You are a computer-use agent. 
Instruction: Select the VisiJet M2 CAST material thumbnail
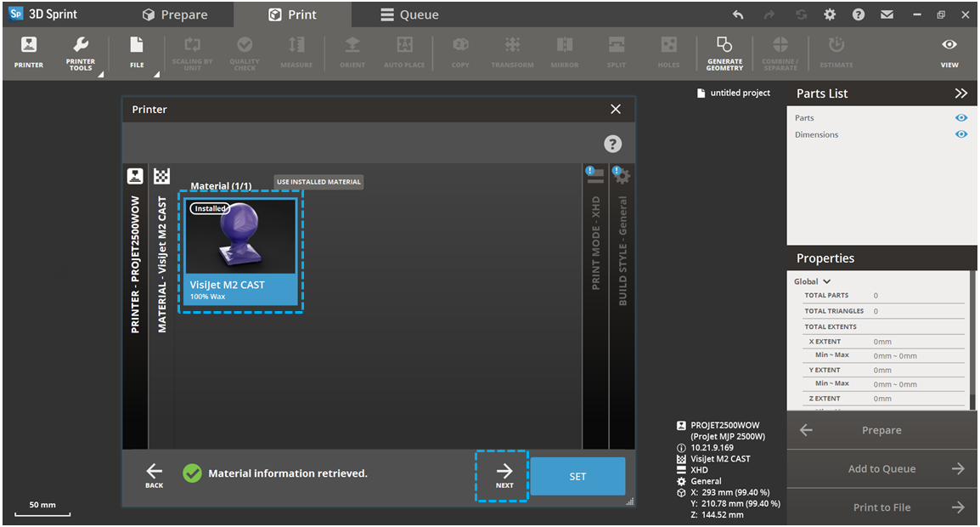240,251
